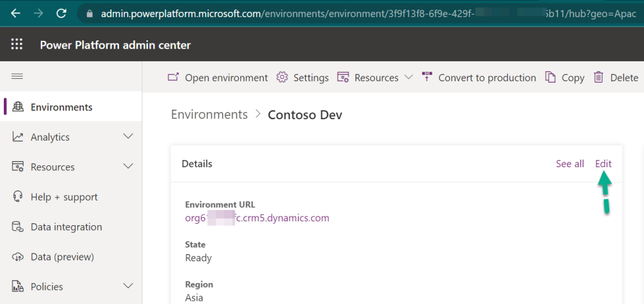Click the Region field label

pos(199,284)
